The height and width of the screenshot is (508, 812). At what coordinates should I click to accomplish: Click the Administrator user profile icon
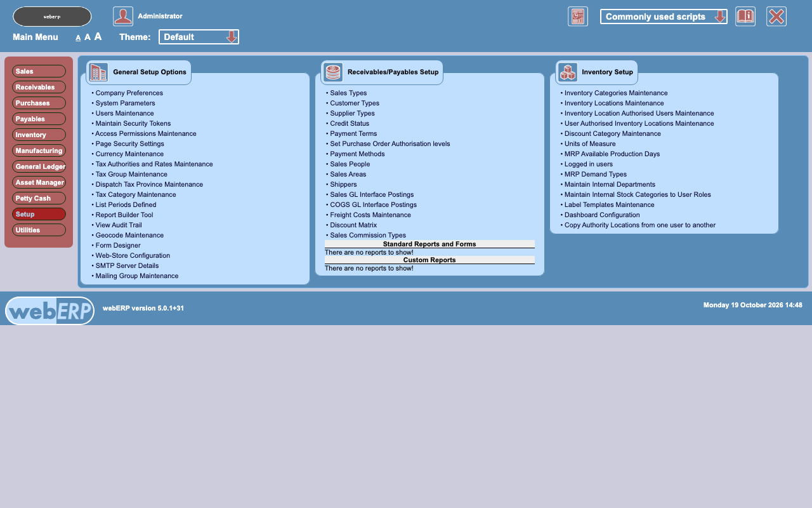(x=123, y=17)
